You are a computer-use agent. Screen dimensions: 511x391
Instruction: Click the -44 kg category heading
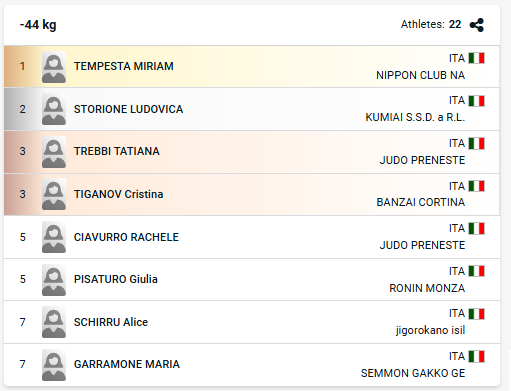click(38, 25)
